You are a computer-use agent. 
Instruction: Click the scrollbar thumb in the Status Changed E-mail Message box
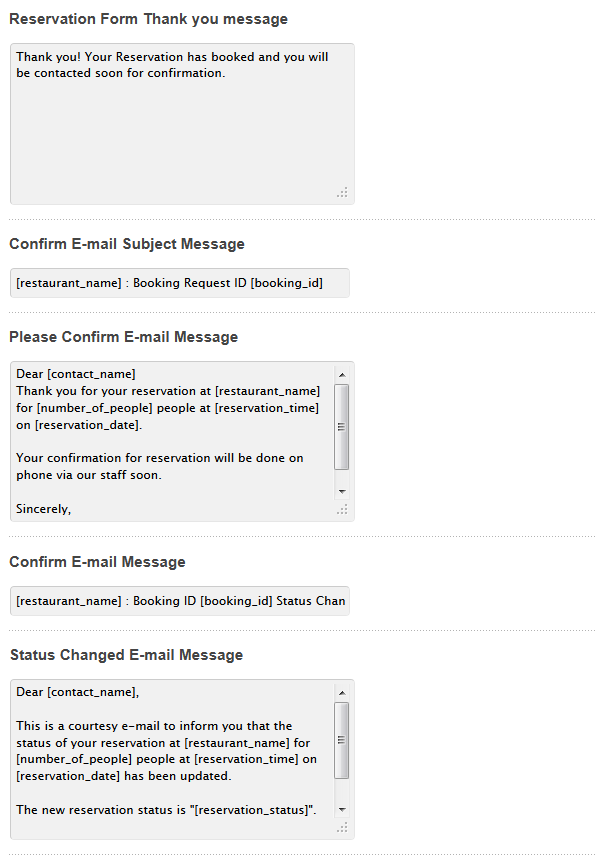point(342,740)
